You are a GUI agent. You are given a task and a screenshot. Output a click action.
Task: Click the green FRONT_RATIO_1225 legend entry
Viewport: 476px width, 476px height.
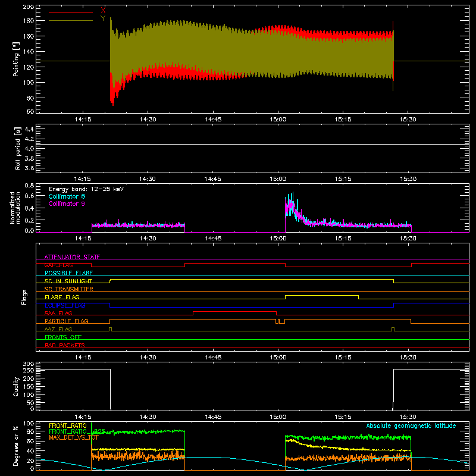77,431
